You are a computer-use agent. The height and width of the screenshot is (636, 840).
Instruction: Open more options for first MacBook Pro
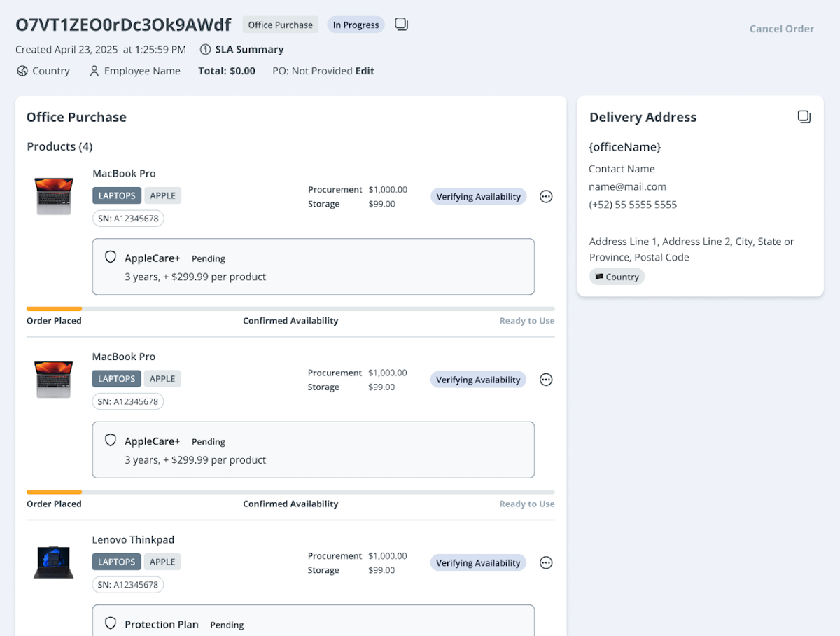point(546,197)
